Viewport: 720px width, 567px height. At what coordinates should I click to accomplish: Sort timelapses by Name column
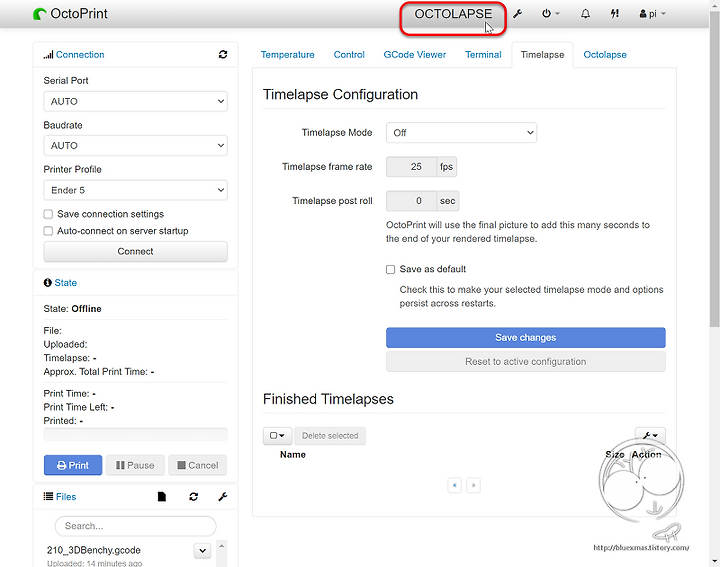pos(293,455)
